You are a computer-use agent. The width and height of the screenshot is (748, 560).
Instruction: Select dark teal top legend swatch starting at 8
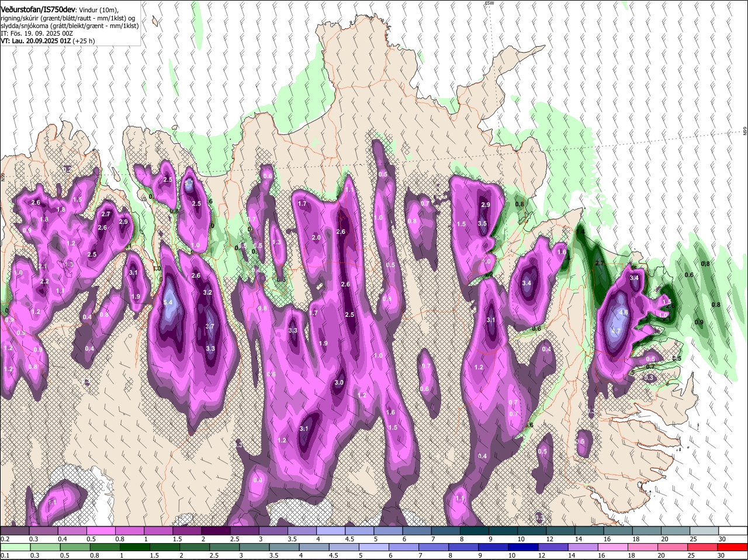(x=474, y=531)
